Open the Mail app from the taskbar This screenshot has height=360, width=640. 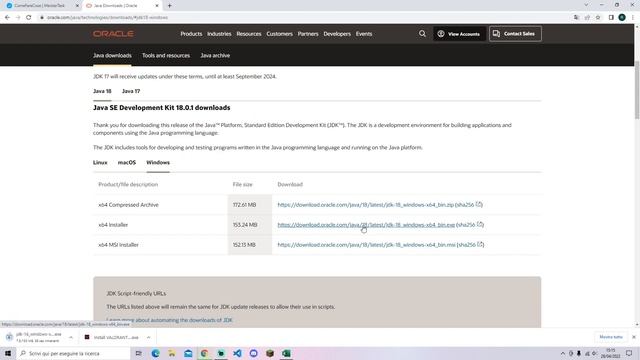pos(188,353)
